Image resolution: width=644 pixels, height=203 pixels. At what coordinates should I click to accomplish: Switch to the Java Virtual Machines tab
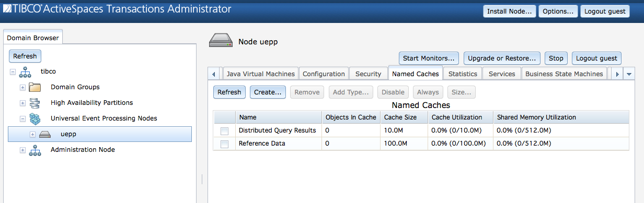[261, 74]
